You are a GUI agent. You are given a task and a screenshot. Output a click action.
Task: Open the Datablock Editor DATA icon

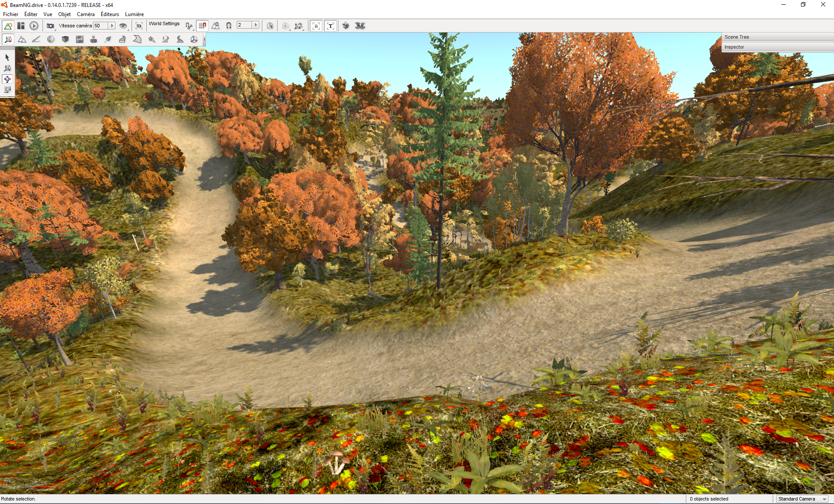pos(79,40)
